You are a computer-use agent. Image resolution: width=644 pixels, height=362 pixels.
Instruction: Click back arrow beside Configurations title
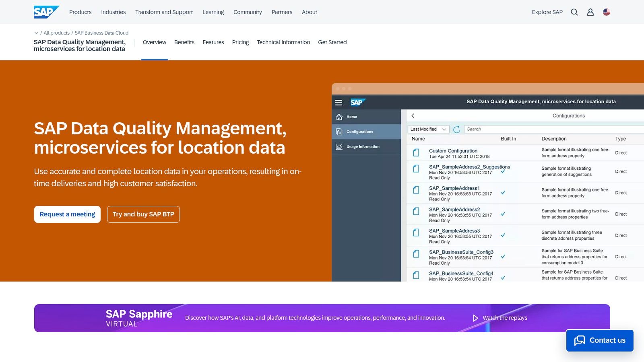click(413, 116)
